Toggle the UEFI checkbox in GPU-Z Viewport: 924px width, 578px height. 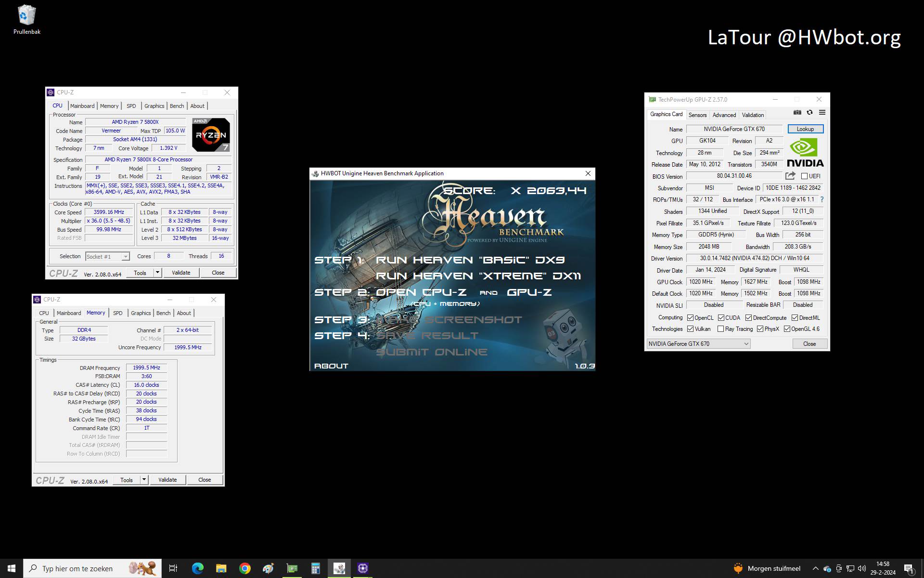click(804, 176)
